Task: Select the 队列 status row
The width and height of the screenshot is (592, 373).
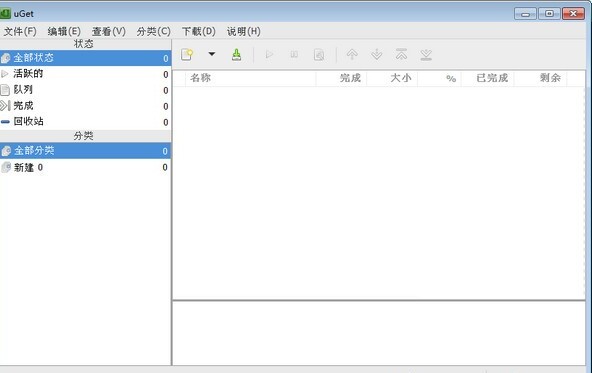Action: coord(85,90)
